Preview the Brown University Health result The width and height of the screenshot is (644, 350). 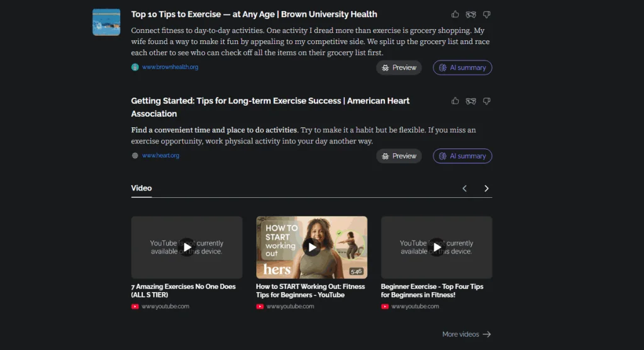click(x=399, y=67)
